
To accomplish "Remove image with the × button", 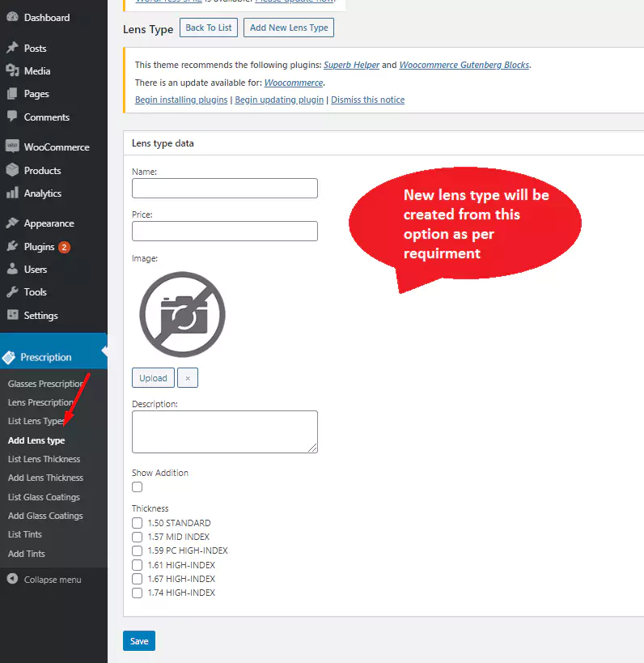I will [188, 377].
